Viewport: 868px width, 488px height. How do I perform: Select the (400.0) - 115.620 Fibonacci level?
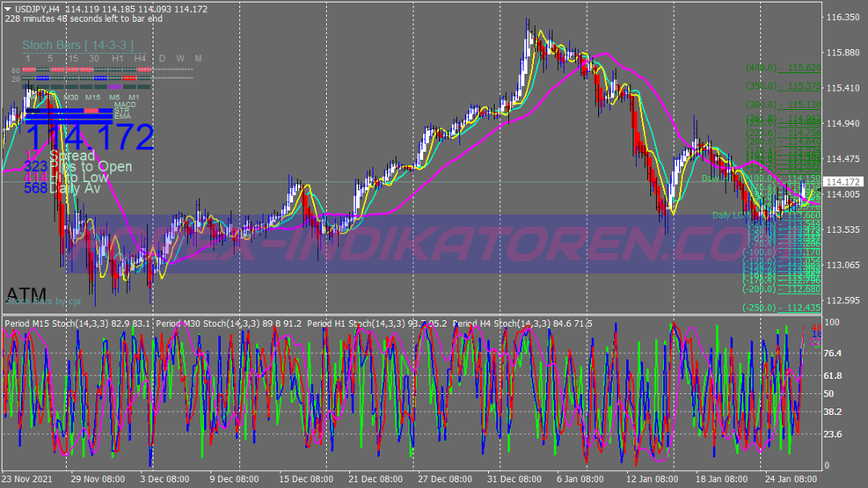[783, 68]
